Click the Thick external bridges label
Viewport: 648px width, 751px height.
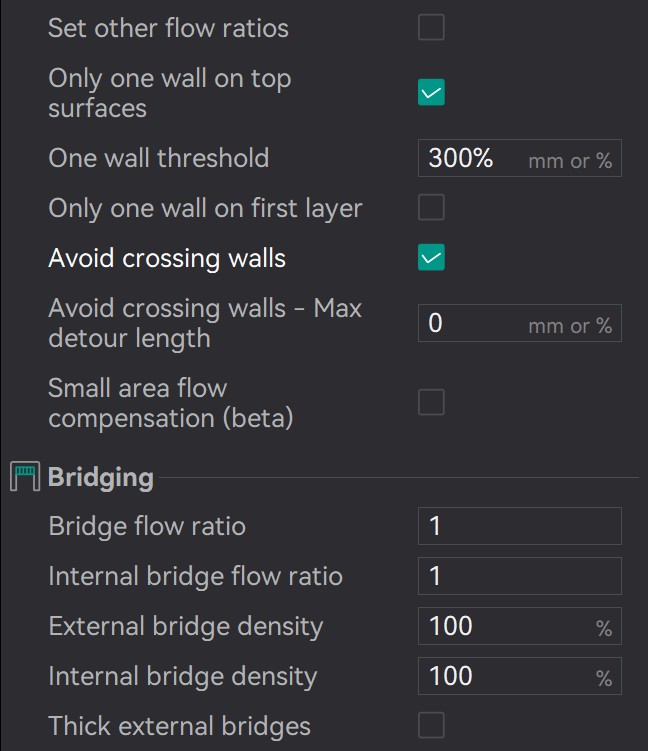[x=179, y=726]
